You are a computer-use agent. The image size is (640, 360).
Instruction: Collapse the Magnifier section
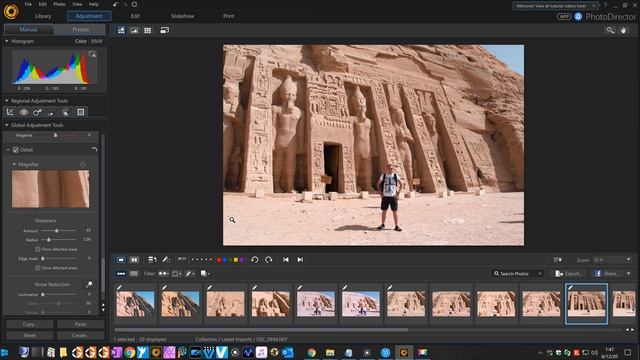14,164
